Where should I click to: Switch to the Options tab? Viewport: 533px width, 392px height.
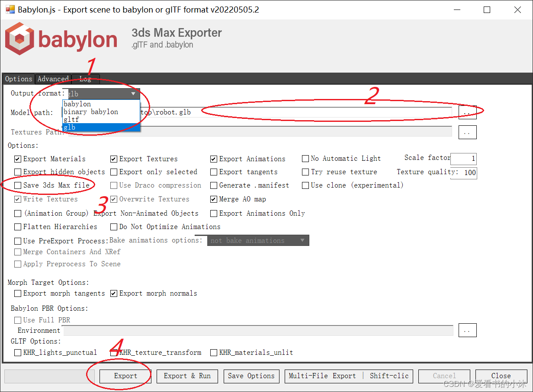[19, 79]
